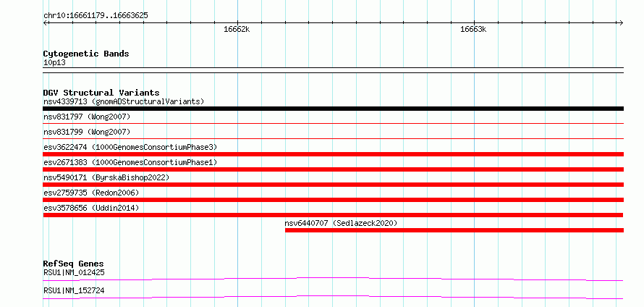Click the red bar under nsv5490171
Image resolution: width=644 pixels, height=307 pixels.
333,185
